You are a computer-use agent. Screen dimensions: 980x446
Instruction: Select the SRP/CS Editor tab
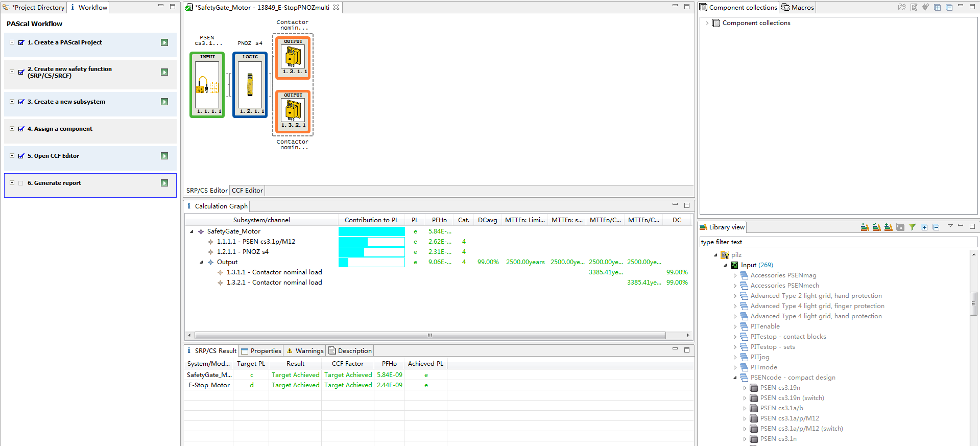pos(207,191)
